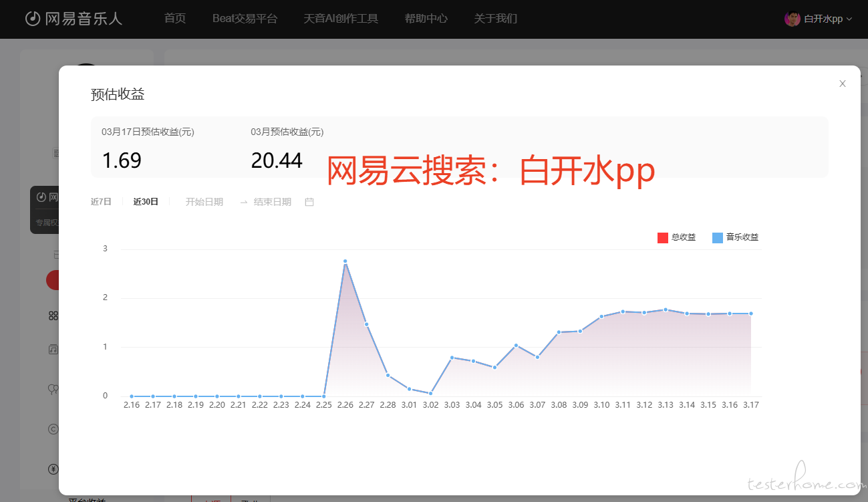Click the 3.01 x-axis label

click(409, 405)
